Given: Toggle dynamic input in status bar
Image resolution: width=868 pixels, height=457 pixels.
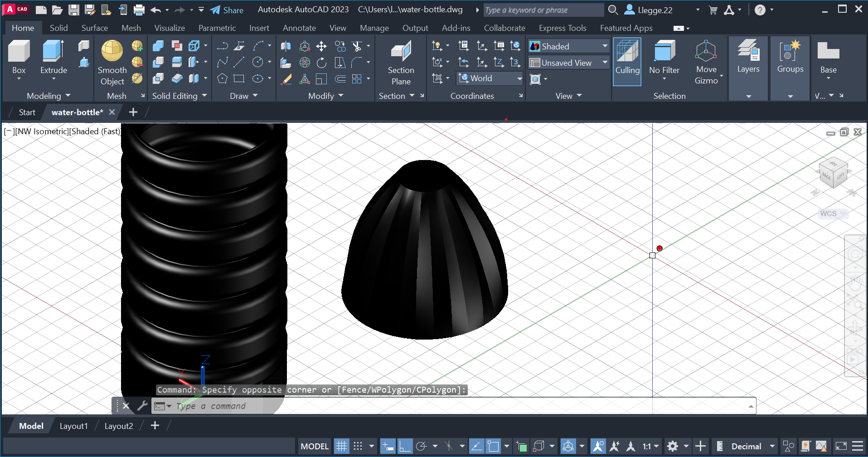Looking at the screenshot, I should point(388,446).
